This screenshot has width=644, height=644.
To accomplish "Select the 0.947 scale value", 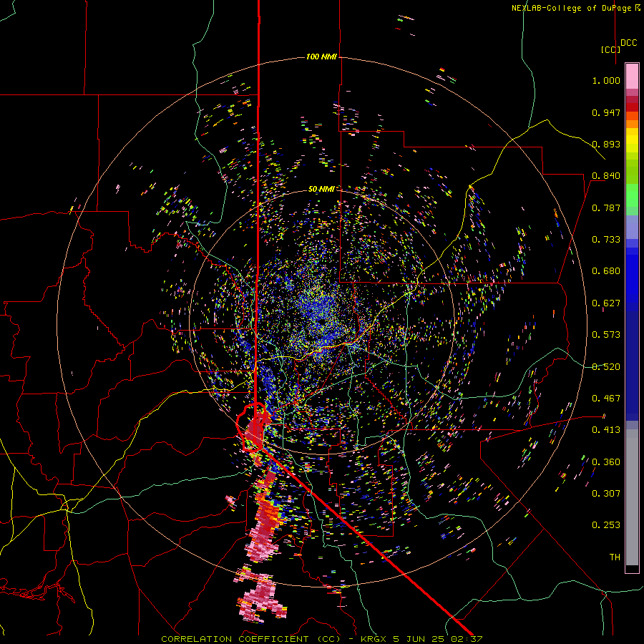I will (606, 112).
